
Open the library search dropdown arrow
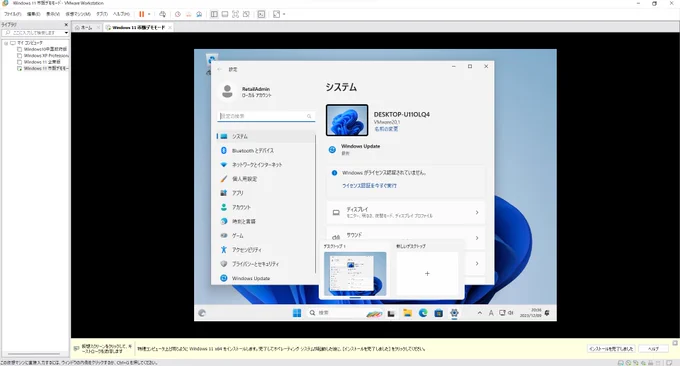[66, 33]
